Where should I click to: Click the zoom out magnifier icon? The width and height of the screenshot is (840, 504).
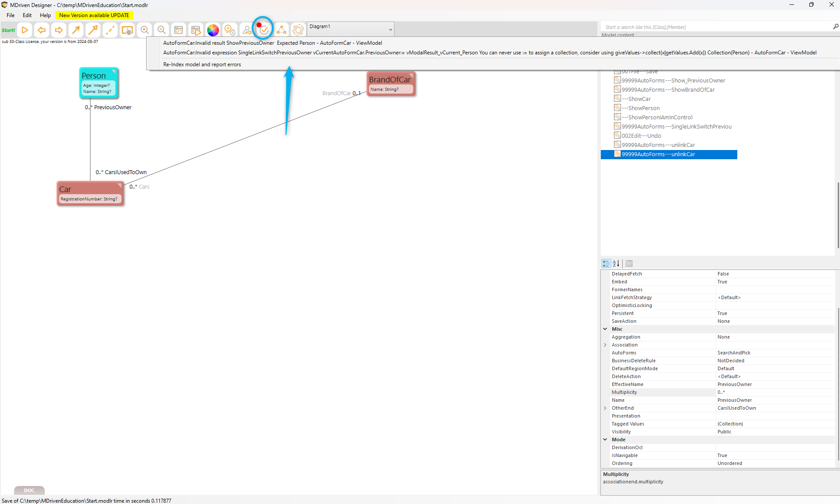[162, 30]
